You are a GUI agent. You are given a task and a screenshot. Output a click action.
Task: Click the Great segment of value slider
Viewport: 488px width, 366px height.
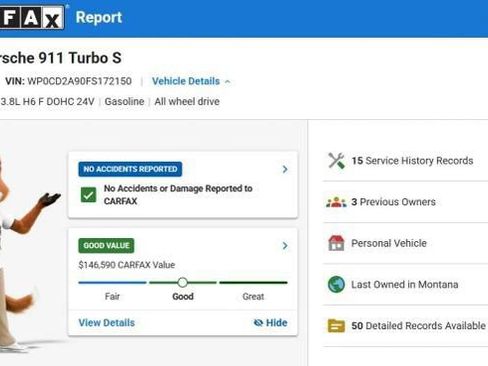point(253,282)
